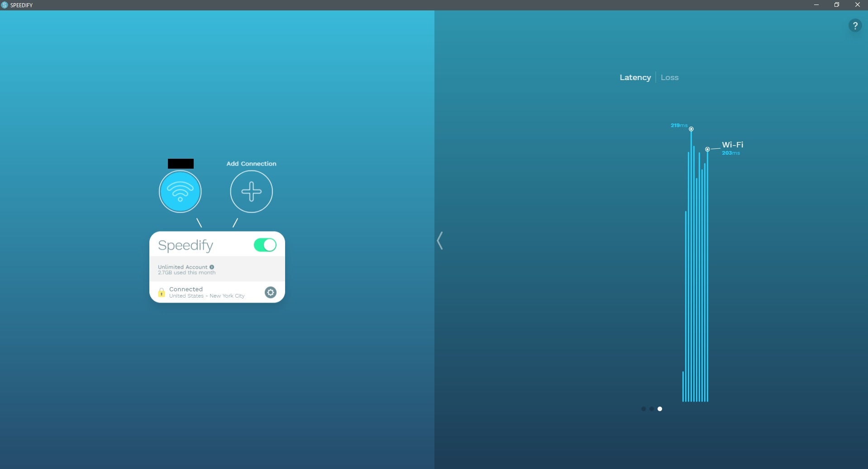
Task: Open settings via the gear icon
Action: [270, 292]
